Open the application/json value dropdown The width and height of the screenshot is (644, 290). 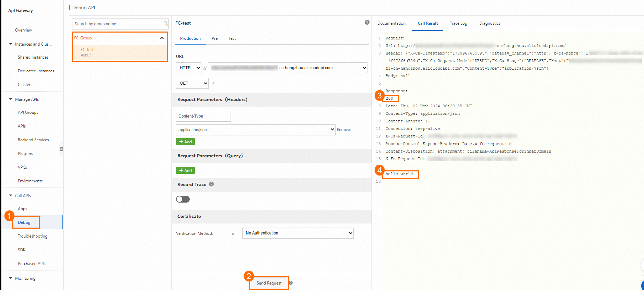pos(256,130)
